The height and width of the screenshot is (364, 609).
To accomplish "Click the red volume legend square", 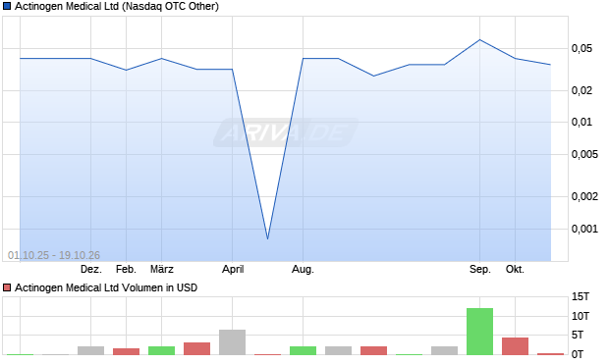I will (7, 287).
